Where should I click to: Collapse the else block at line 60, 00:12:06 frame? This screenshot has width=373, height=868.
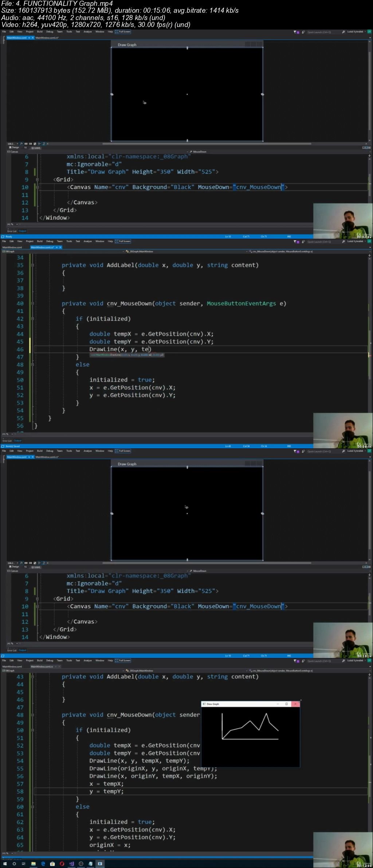click(x=32, y=807)
